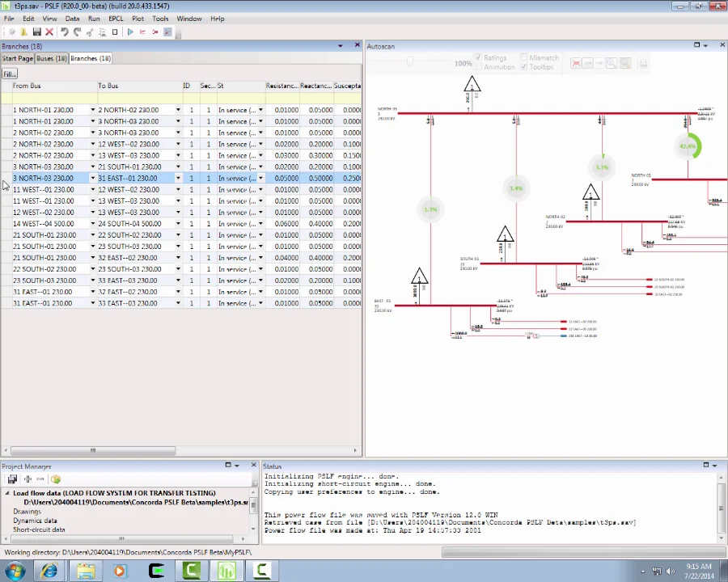Click the scissors cut toolbar icon
Viewport: 728px width, 582px height.
[90, 32]
